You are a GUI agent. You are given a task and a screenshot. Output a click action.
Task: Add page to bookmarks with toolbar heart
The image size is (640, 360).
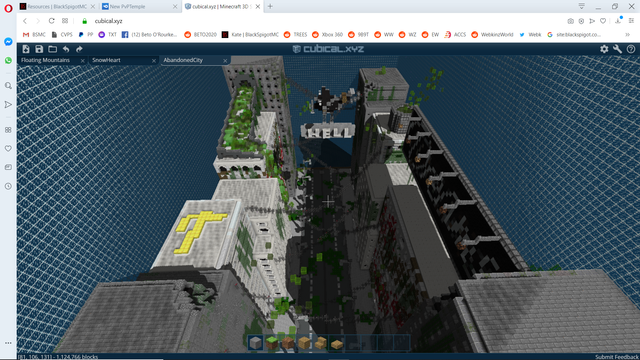coord(603,21)
